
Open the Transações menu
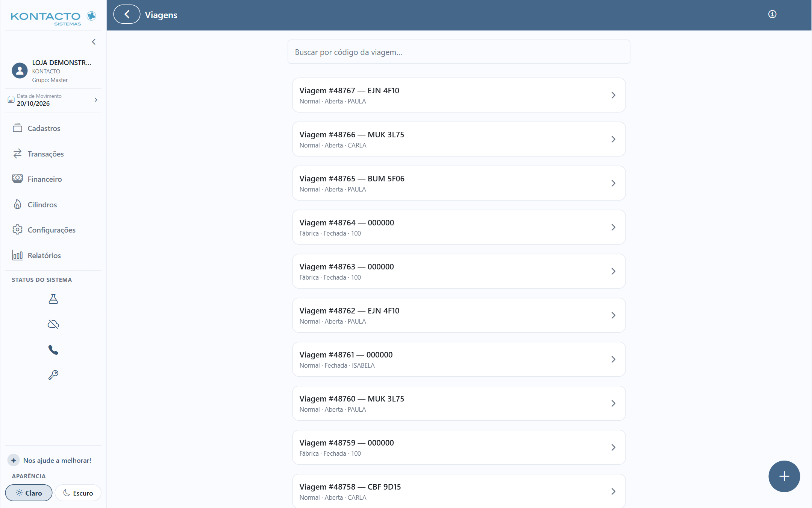[53, 154]
